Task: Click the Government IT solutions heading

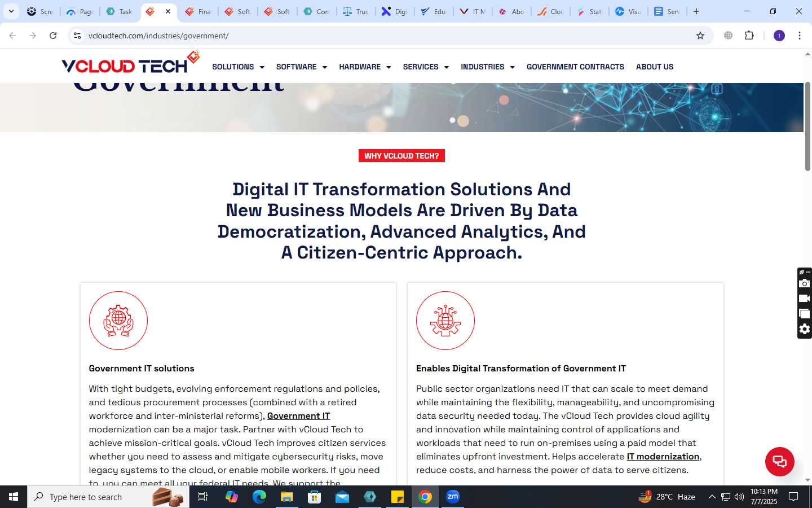Action: click(142, 369)
